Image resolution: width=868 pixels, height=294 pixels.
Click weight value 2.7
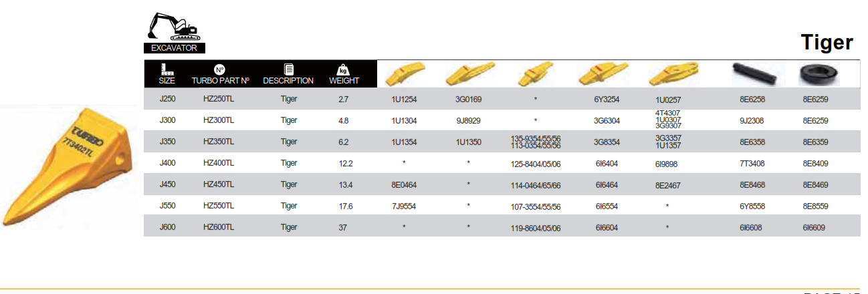[344, 99]
